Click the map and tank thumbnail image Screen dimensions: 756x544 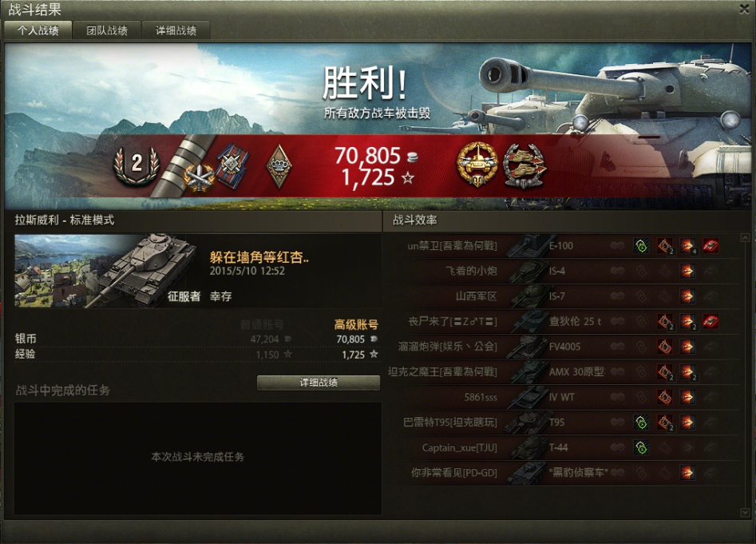tap(105, 271)
